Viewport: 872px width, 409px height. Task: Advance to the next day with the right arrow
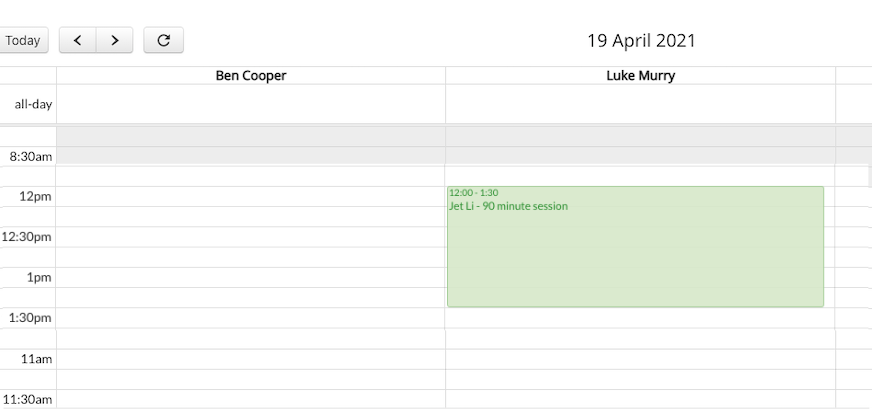115,40
